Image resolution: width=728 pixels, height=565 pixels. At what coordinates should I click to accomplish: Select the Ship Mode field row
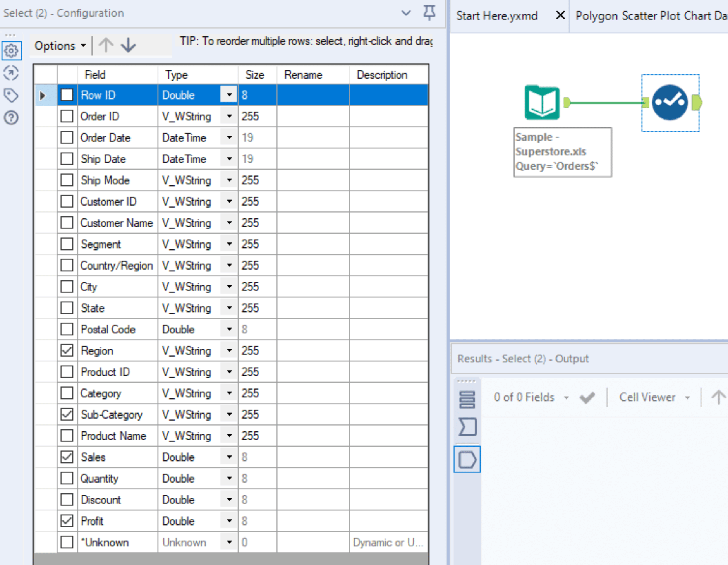[x=231, y=180]
